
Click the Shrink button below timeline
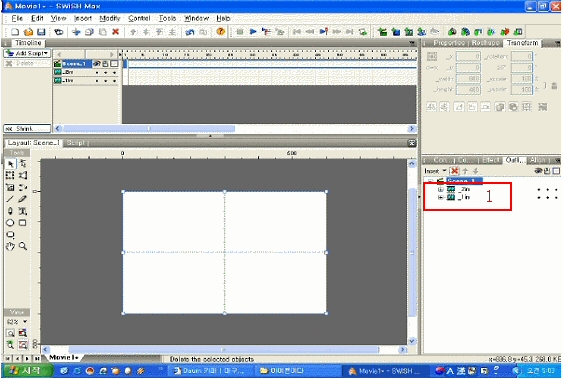tap(27, 128)
